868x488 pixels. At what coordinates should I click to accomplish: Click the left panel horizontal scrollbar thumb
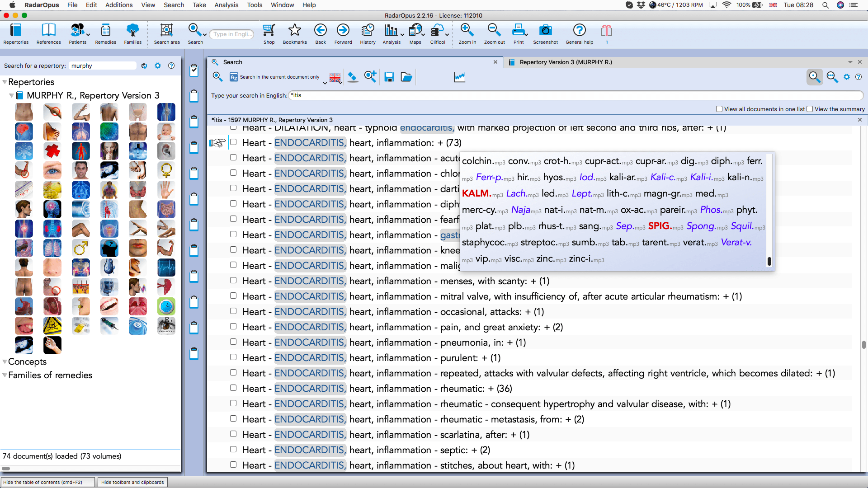[x=6, y=468]
